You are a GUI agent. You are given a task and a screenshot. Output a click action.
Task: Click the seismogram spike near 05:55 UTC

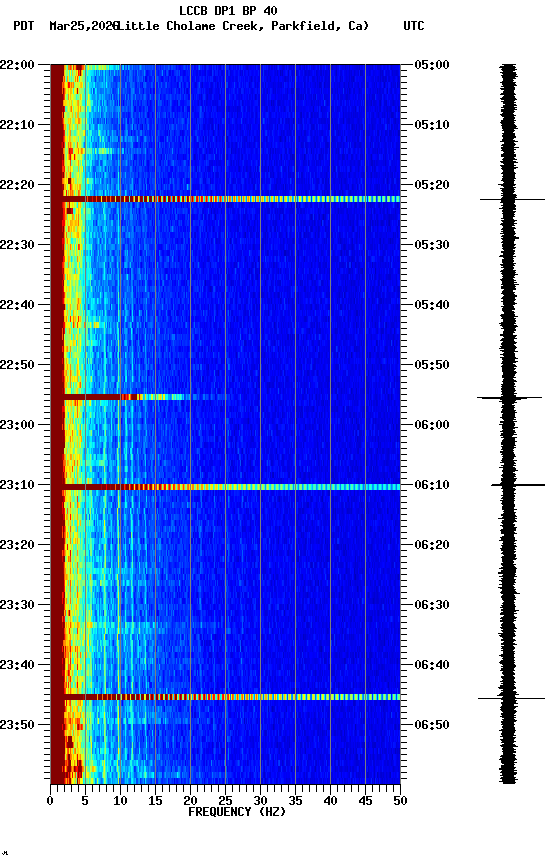(x=510, y=397)
